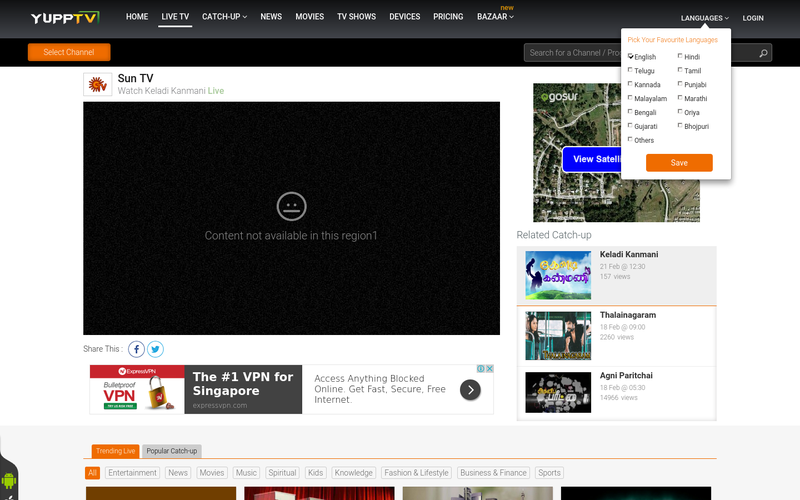Click the Thalainagaram title link
The width and height of the screenshot is (800, 500).
[628, 315]
